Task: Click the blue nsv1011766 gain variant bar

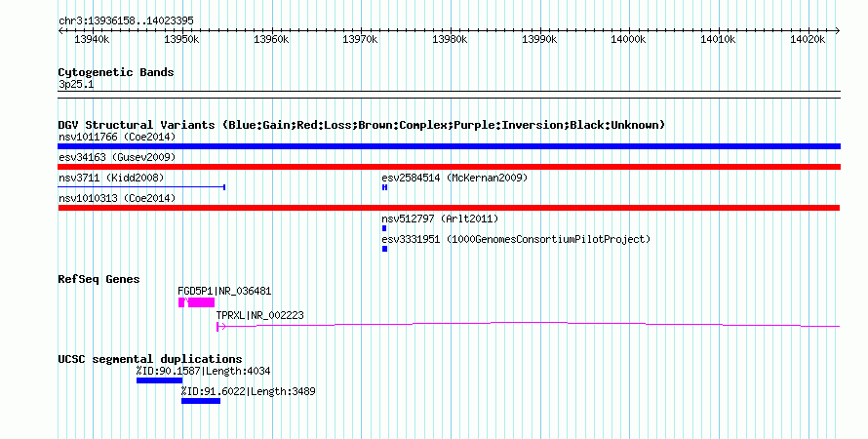Action: pyautogui.click(x=449, y=146)
